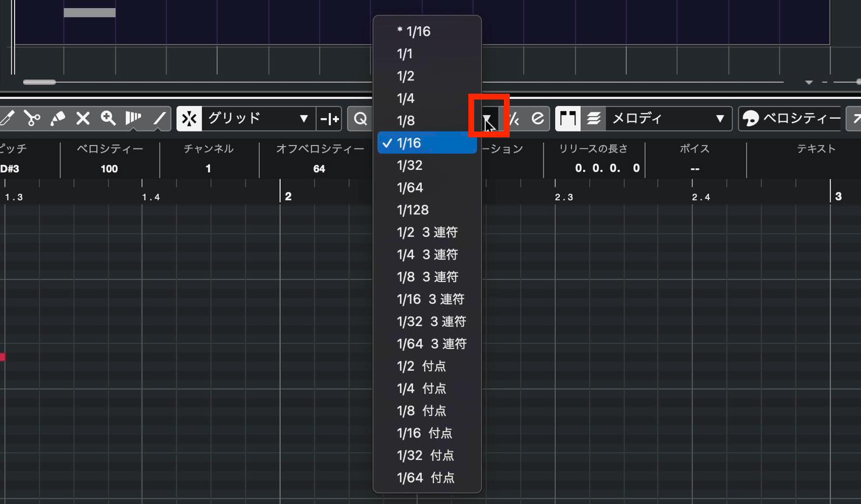Choose 1/64 3連符 triplet

(x=427, y=344)
